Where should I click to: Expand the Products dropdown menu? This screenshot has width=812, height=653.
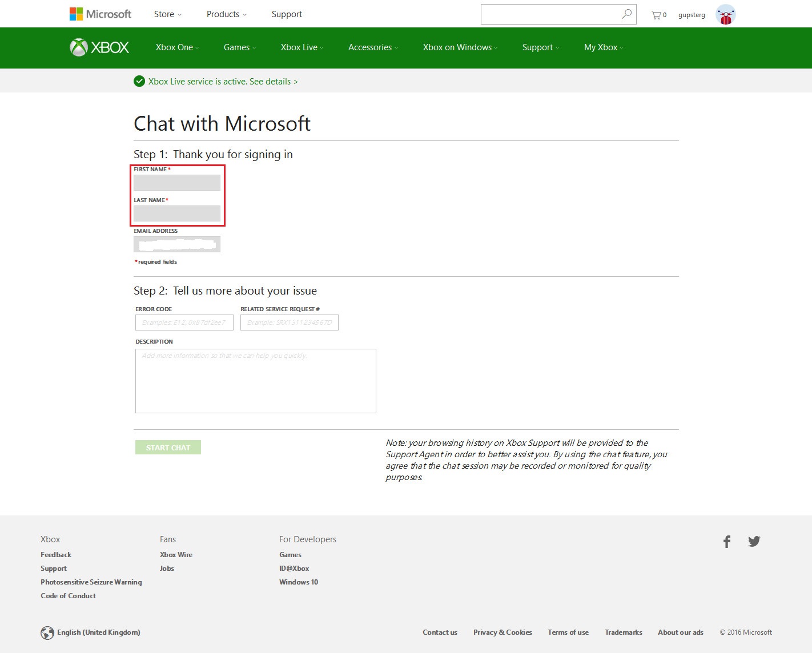pyautogui.click(x=226, y=14)
